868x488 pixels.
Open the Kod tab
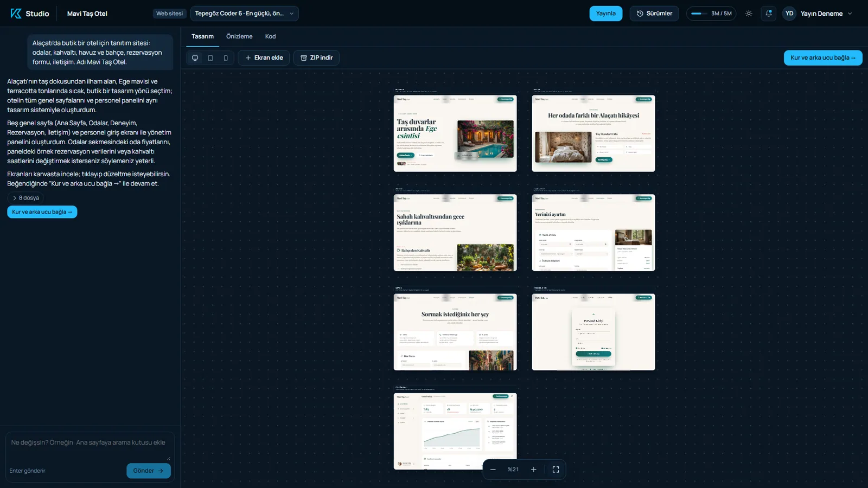click(270, 36)
